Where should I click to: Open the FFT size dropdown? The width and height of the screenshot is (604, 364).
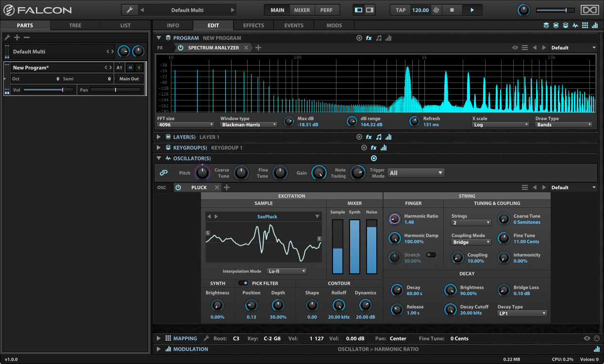click(x=185, y=125)
